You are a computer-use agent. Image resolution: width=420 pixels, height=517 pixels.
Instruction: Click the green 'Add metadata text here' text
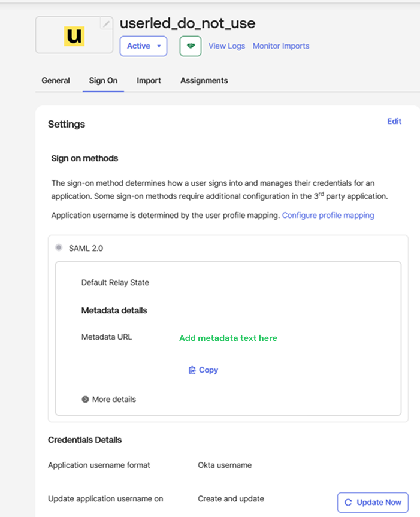point(228,338)
